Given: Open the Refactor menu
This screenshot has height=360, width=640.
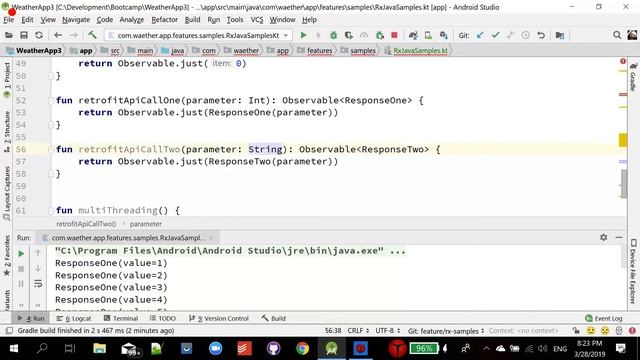Looking at the screenshot, I should point(164,20).
